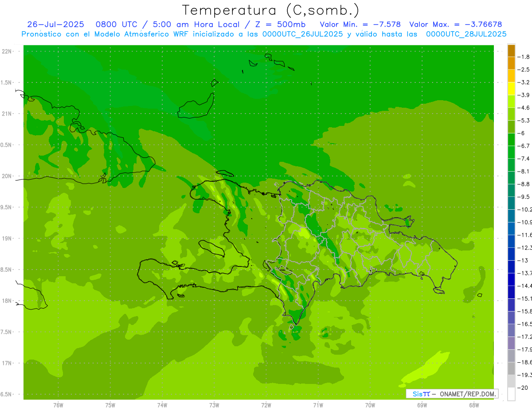
Task: Select the teal swatch beside -10.2
Action: 511,203
